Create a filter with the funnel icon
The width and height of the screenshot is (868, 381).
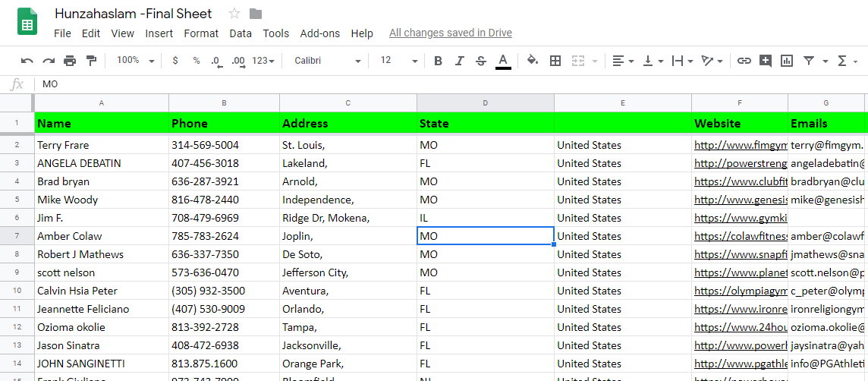tap(809, 61)
